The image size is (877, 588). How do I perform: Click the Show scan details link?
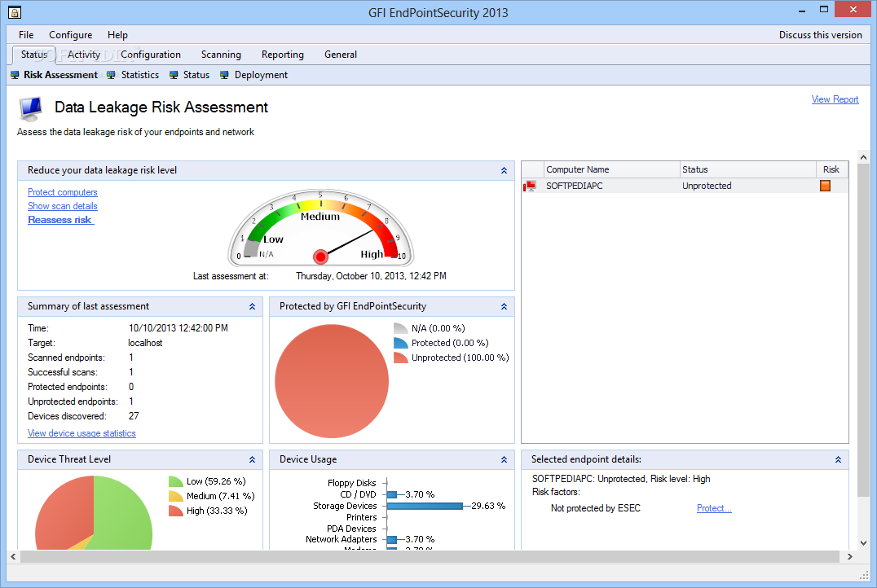click(x=63, y=206)
